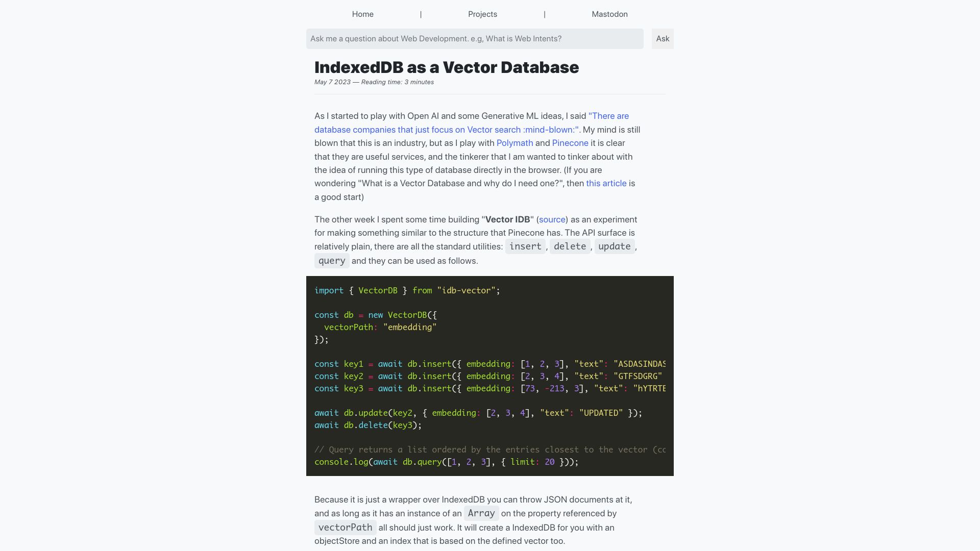Image resolution: width=980 pixels, height=551 pixels.
Task: Click the Ask button
Action: (x=663, y=39)
